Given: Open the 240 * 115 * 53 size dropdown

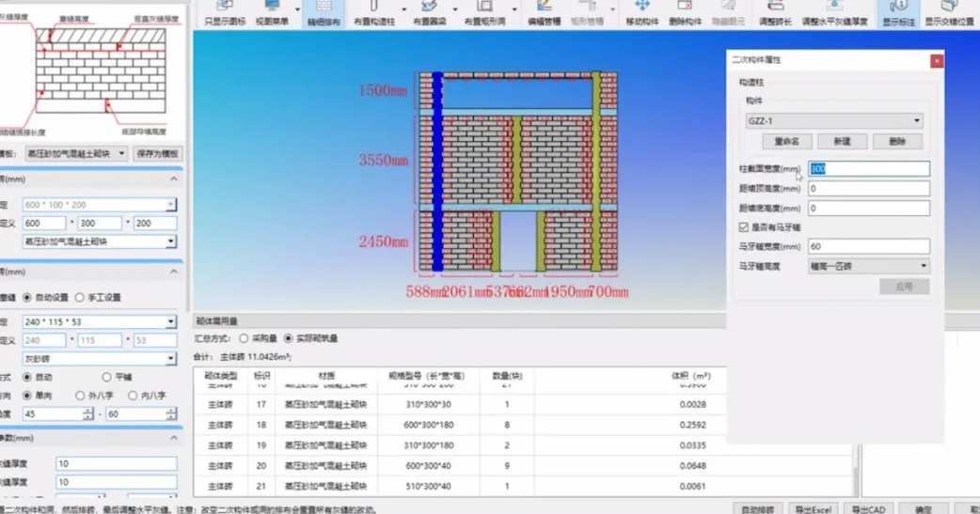Looking at the screenshot, I should coord(99,321).
